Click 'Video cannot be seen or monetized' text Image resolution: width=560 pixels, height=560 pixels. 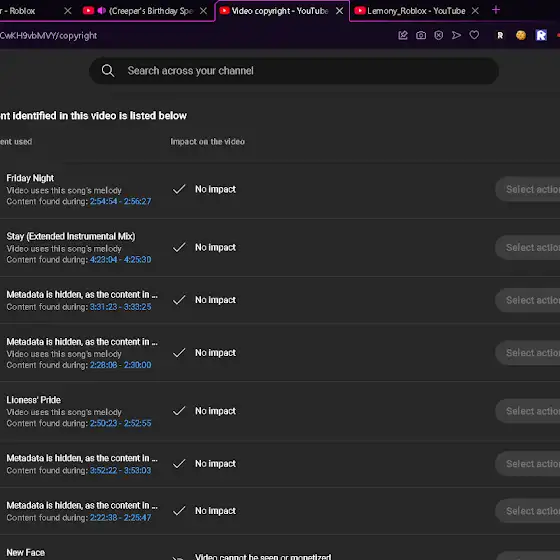point(263,556)
